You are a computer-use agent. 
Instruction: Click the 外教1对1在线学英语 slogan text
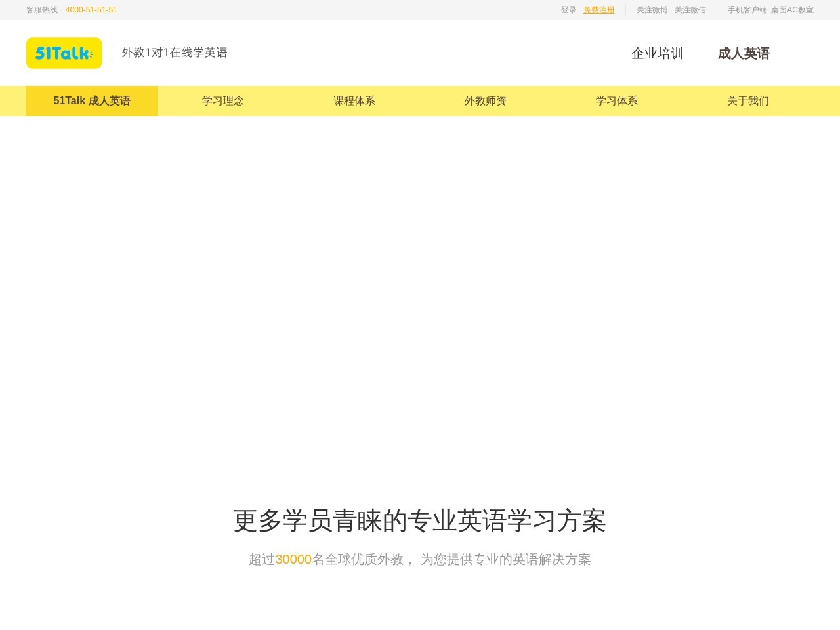click(x=175, y=52)
